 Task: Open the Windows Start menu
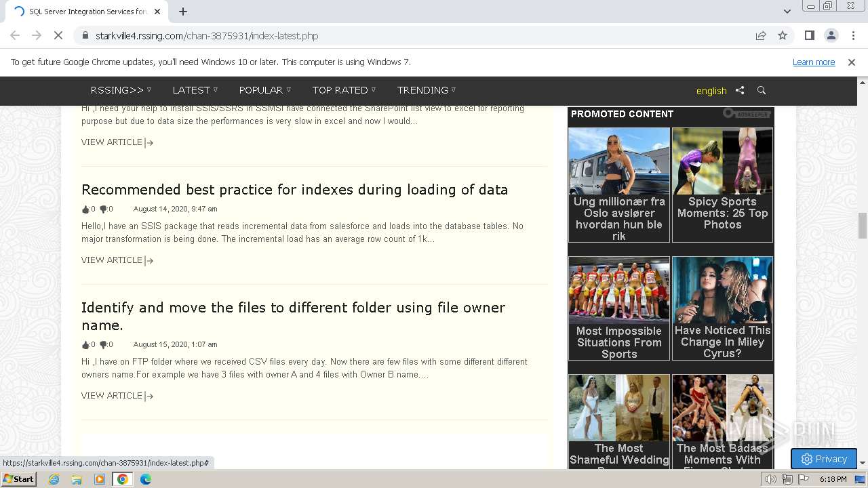pos(18,479)
